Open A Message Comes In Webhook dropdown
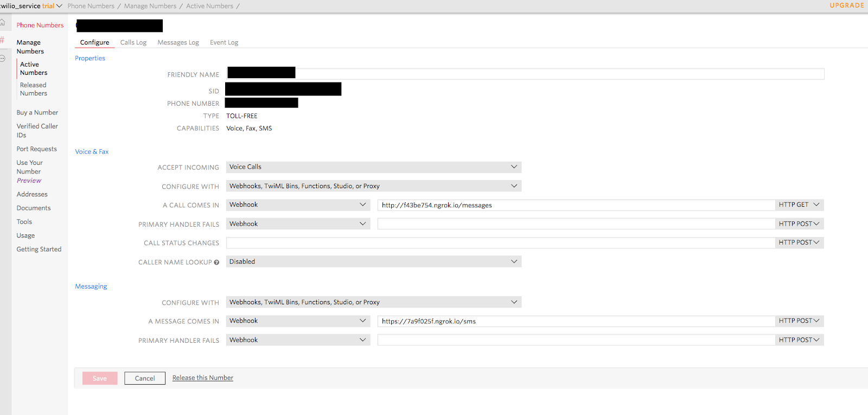This screenshot has width=868, height=415. 298,321
